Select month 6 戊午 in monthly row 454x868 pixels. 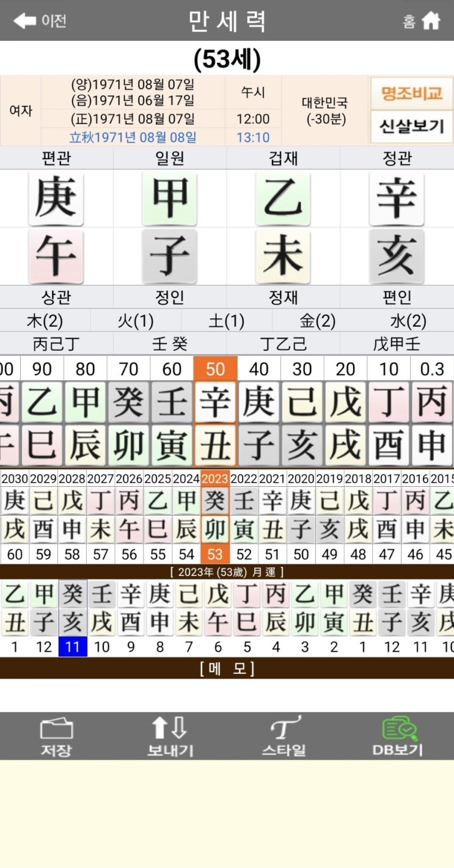218,618
